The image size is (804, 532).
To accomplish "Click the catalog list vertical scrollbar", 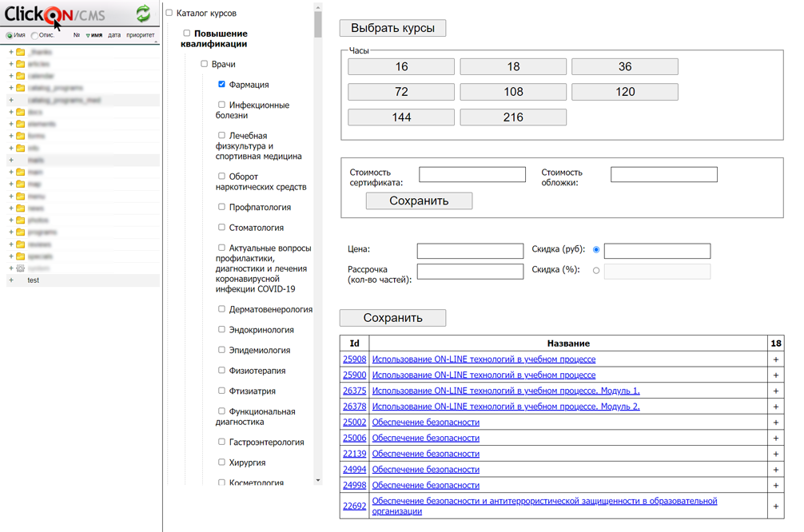I will tap(318, 240).
